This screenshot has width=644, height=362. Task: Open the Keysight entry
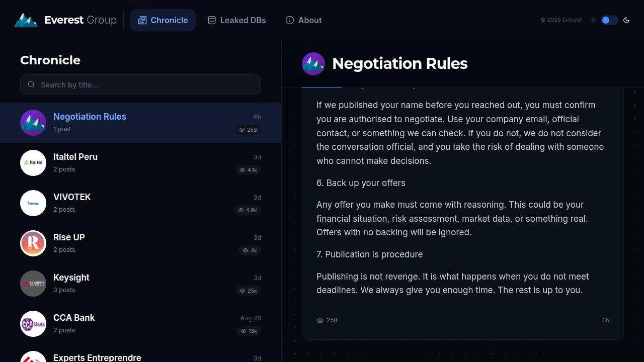(x=140, y=284)
